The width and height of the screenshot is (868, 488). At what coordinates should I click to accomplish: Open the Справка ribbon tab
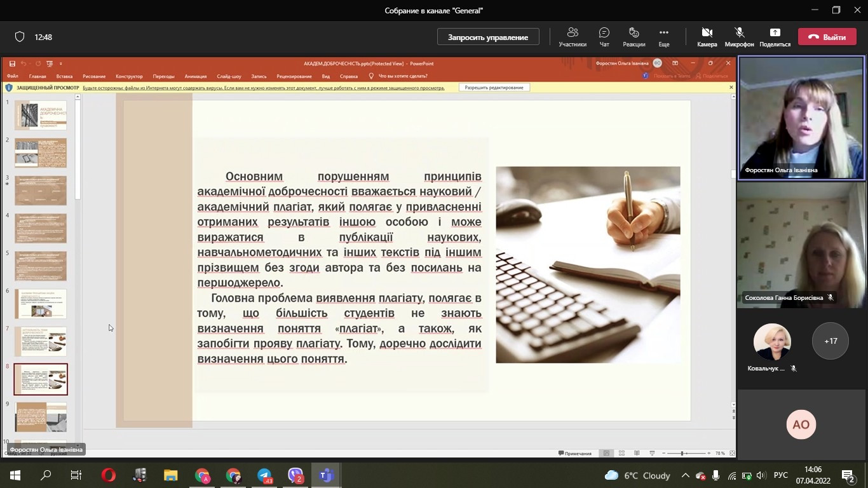coord(349,76)
